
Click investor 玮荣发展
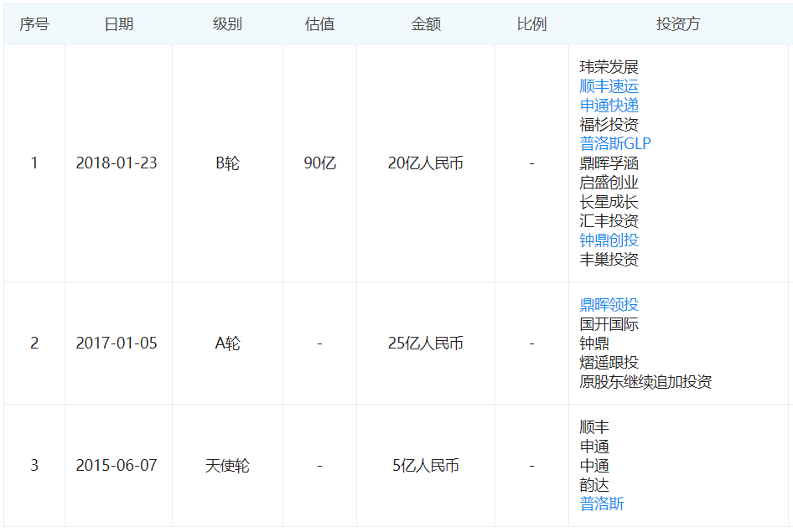(x=609, y=67)
